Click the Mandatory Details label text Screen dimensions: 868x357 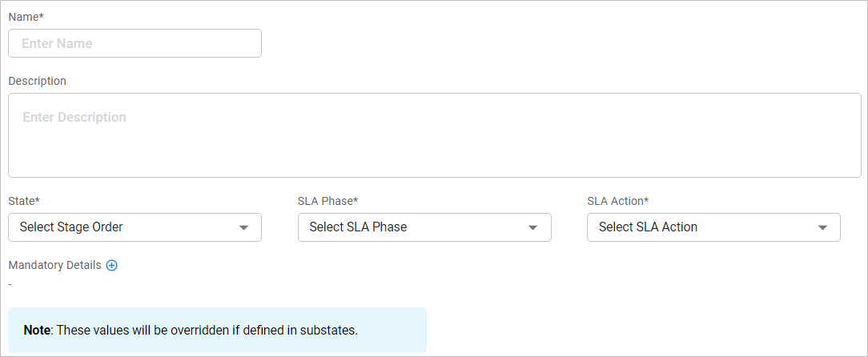tap(54, 265)
